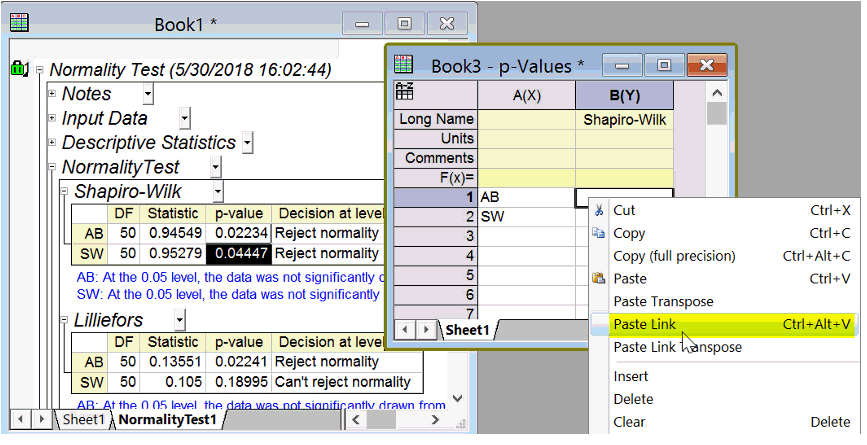
Task: Expand the Notes section
Action: coord(52,94)
